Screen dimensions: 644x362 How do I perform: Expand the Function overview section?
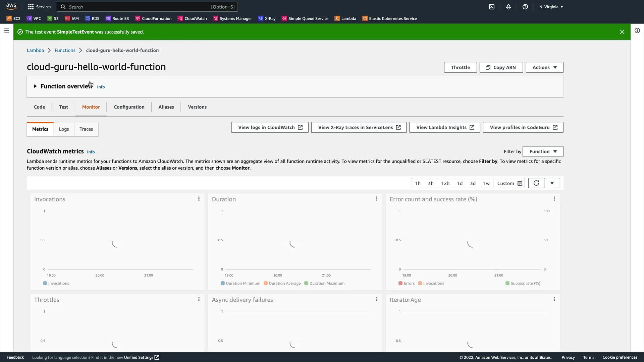point(35,86)
